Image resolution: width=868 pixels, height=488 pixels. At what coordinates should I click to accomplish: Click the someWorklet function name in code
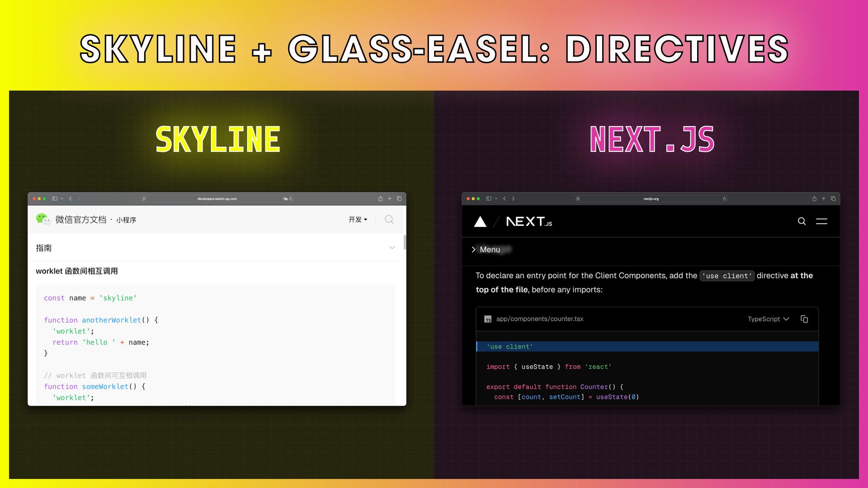(x=105, y=386)
